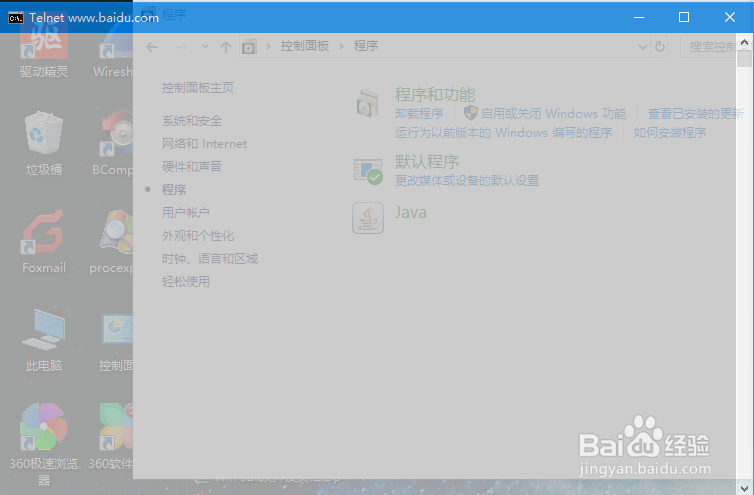Expand chevron between 控制面板 and 程序

pos(341,47)
